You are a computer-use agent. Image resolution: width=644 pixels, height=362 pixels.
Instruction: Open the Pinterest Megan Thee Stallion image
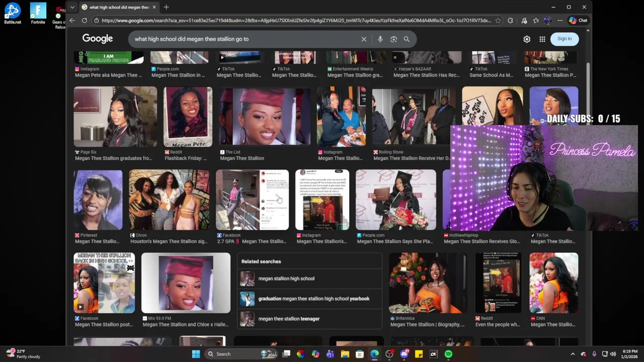point(98,200)
